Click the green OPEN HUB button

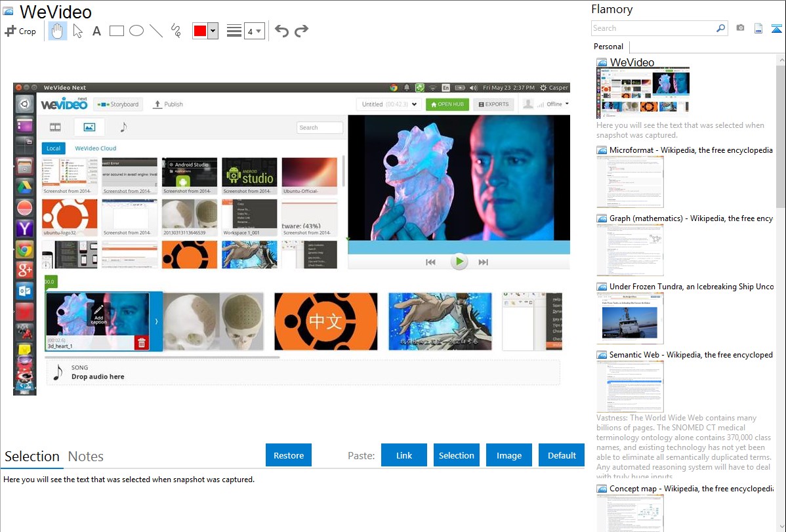tap(447, 104)
